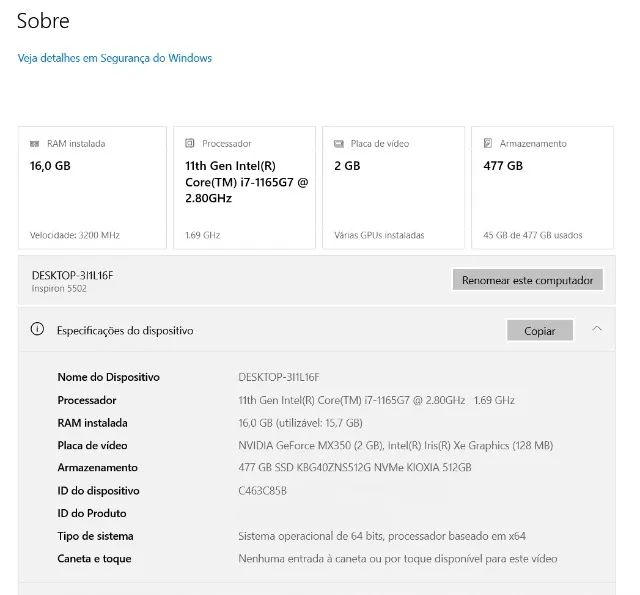The height and width of the screenshot is (595, 640).
Task: Select the Placa de vídeo 2 GB card
Action: coord(393,188)
